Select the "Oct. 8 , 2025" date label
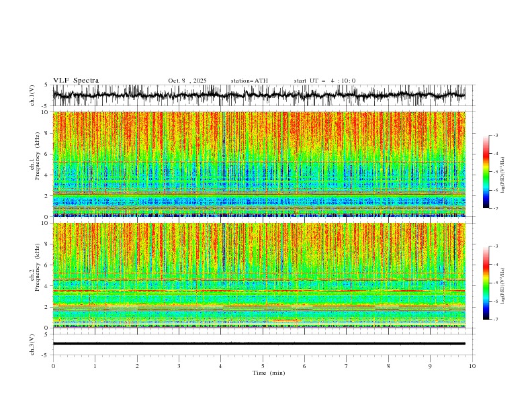 187,81
